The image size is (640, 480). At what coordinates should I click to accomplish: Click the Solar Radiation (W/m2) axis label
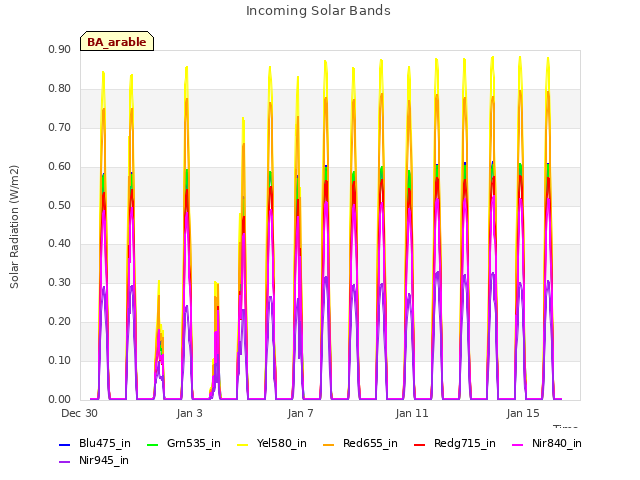pos(14,227)
